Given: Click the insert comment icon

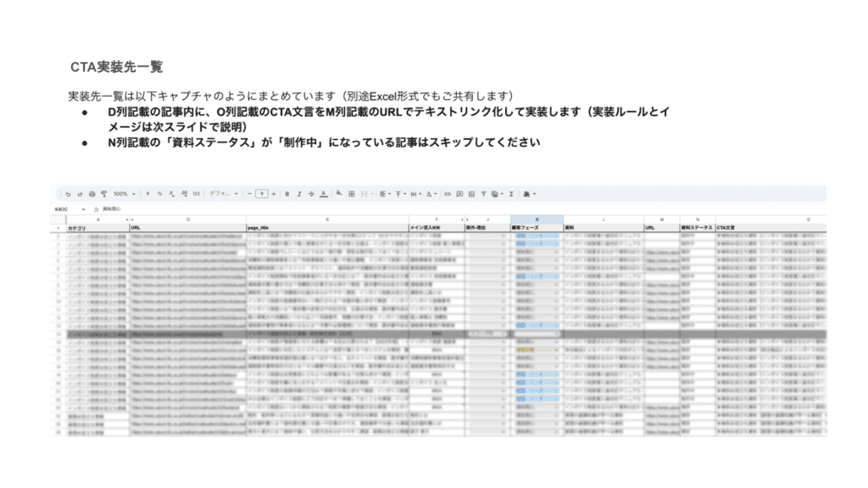Looking at the screenshot, I should coord(459,194).
